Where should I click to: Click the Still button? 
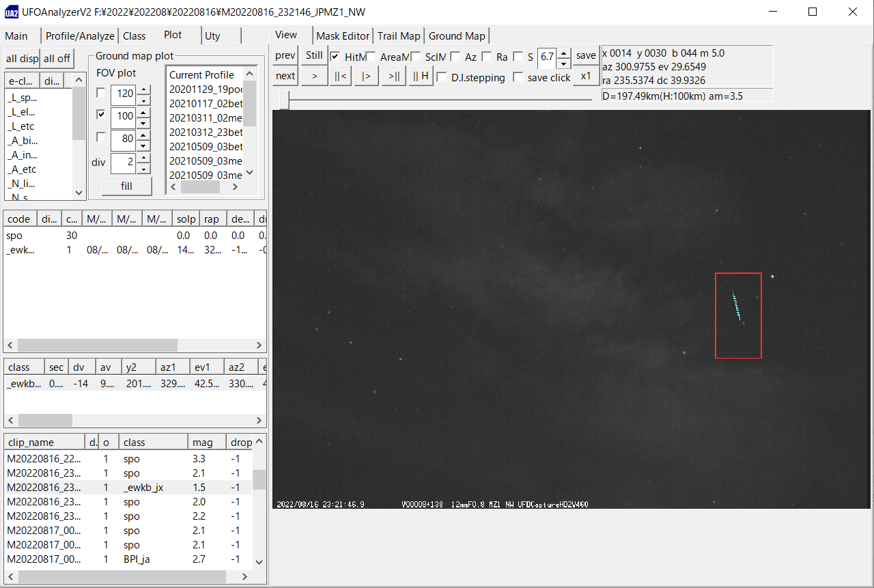pyautogui.click(x=314, y=55)
